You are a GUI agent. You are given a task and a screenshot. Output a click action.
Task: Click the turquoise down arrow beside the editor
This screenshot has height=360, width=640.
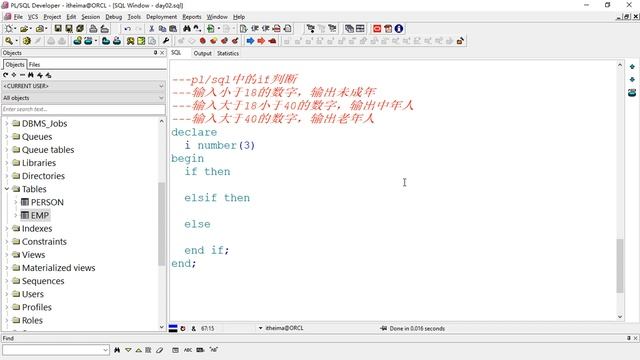click(632, 80)
